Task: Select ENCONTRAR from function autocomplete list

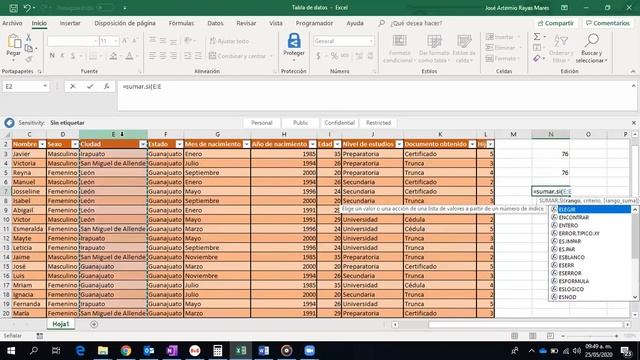Action: (590, 218)
